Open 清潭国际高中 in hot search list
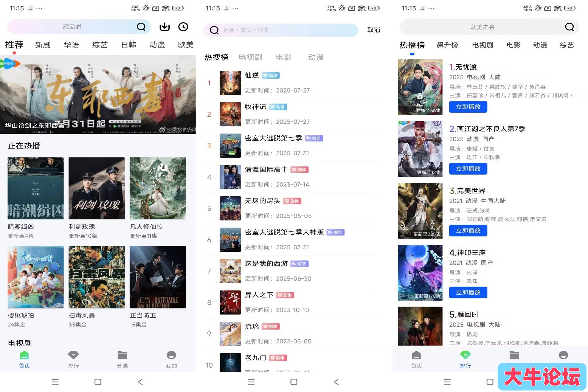 pos(294,177)
